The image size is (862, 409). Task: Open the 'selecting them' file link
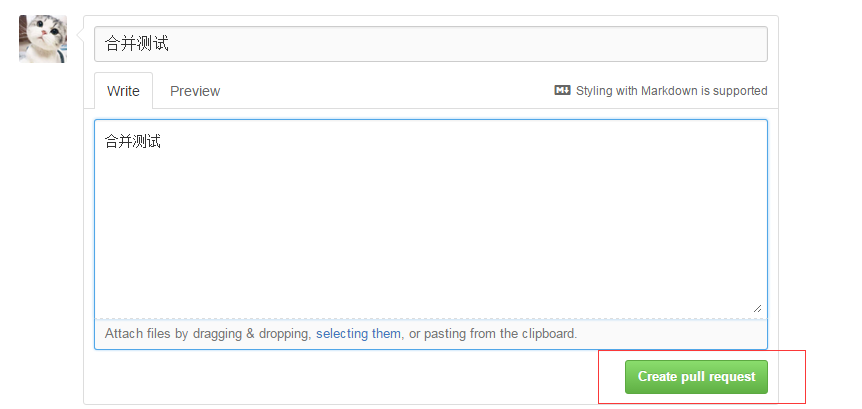(358, 333)
